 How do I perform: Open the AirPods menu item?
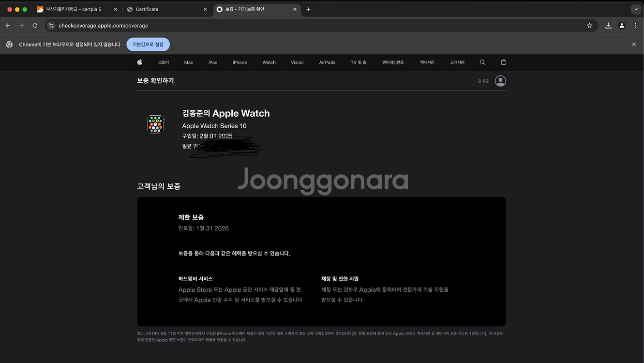[x=327, y=62]
